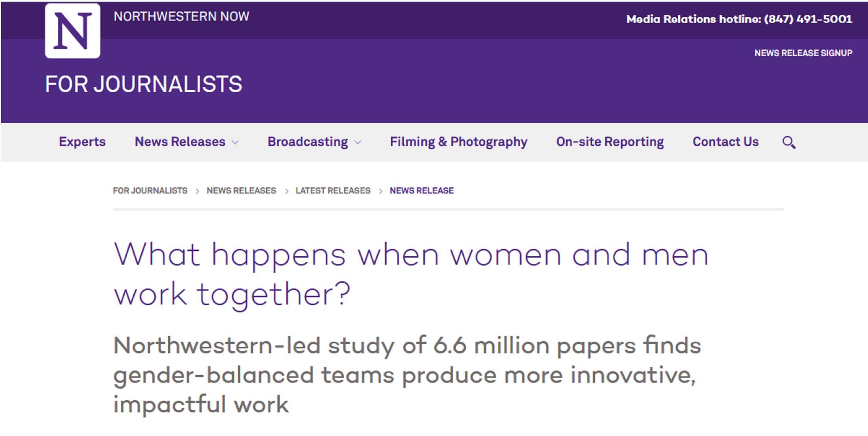Open the Contact Us page

(725, 142)
